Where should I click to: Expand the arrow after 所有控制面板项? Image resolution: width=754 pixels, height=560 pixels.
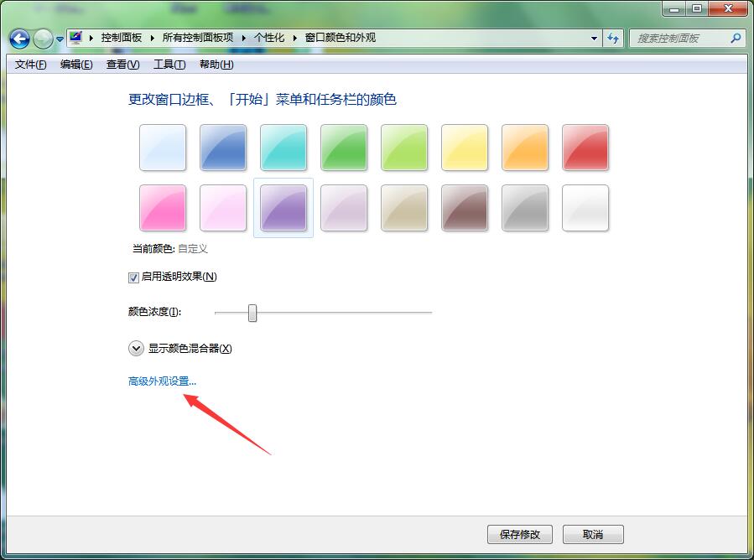pyautogui.click(x=244, y=38)
